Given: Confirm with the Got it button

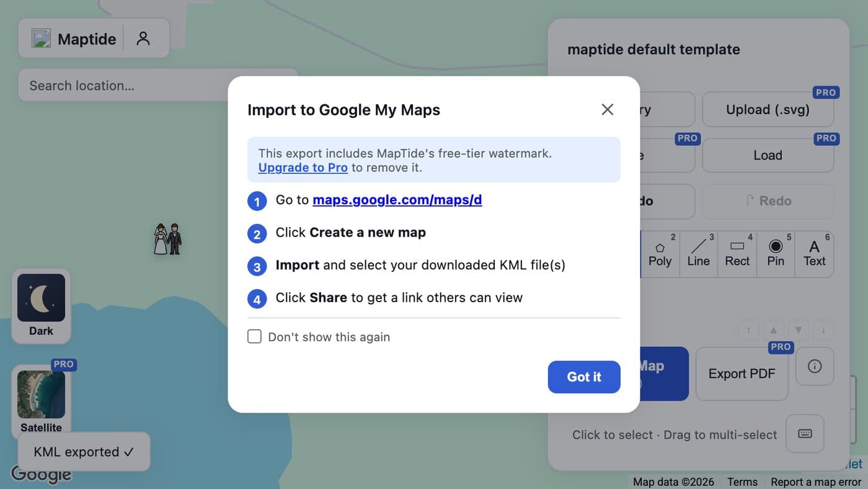Looking at the screenshot, I should 584,377.
